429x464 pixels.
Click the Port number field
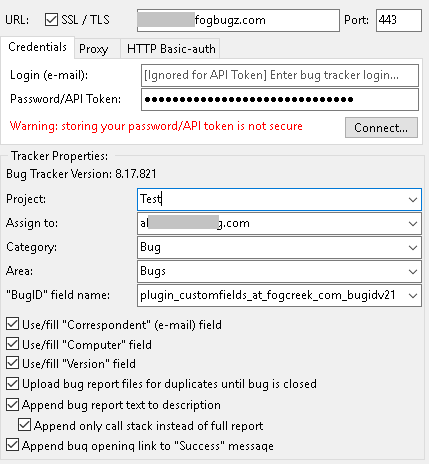pyautogui.click(x=399, y=20)
